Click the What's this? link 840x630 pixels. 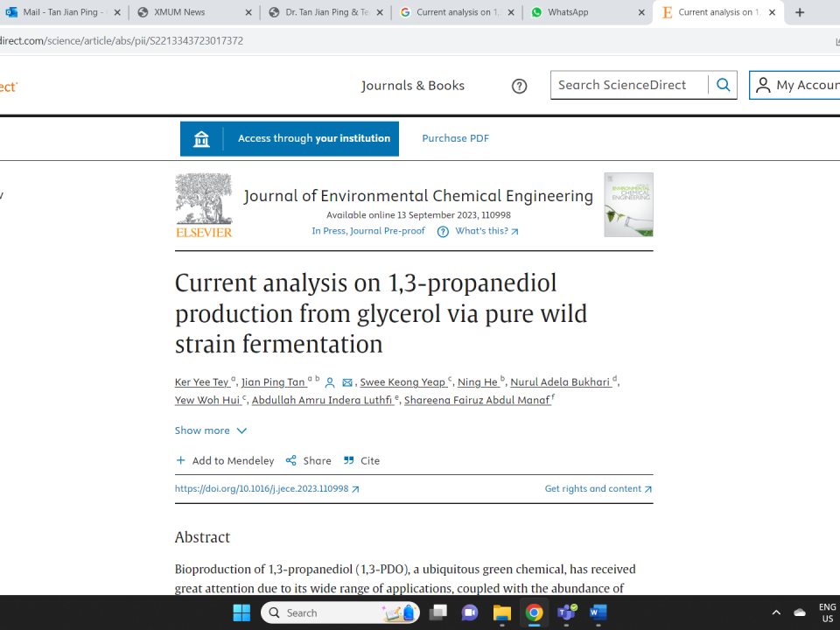pos(486,231)
